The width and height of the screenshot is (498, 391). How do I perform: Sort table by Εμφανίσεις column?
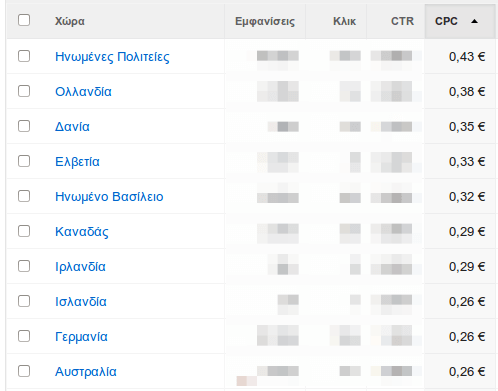(x=265, y=21)
